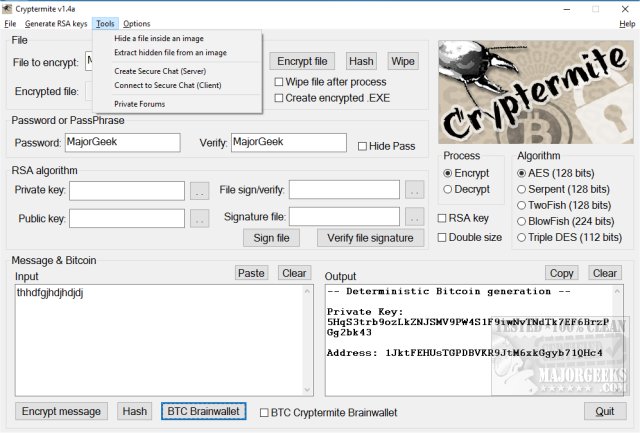640x433 pixels.
Task: Browse for the Public key file
Action: [x=200, y=218]
